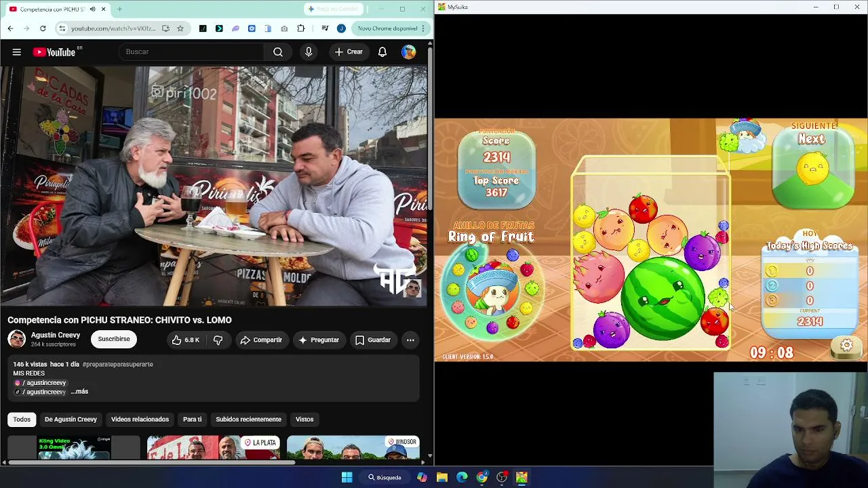Select the Videos relacionados chip
Viewport: 868px width, 488px height.
tap(140, 420)
